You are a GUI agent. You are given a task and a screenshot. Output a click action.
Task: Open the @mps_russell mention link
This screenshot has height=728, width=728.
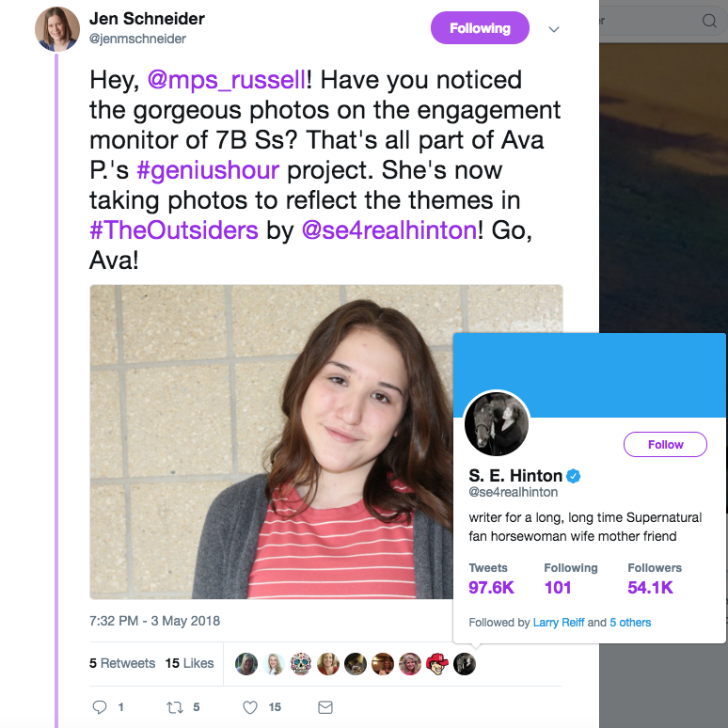(227, 80)
